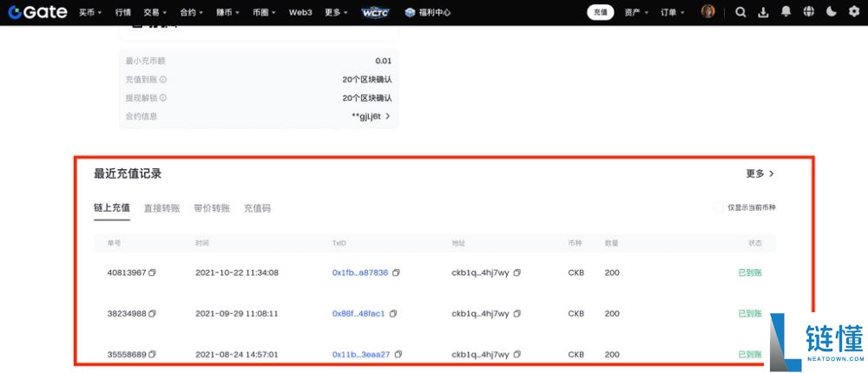This screenshot has width=868, height=373.
Task: Expand the 订单 dropdown menu
Action: coord(673,12)
